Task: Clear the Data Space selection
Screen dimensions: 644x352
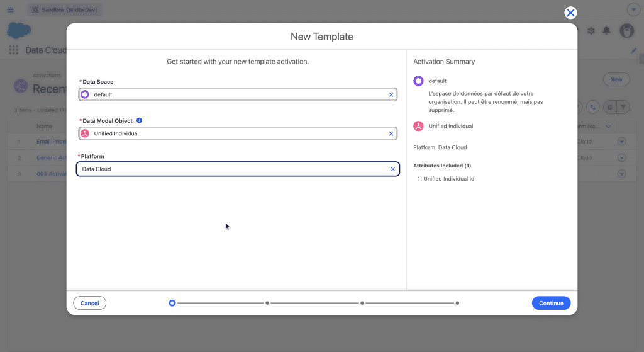Action: coord(391,94)
